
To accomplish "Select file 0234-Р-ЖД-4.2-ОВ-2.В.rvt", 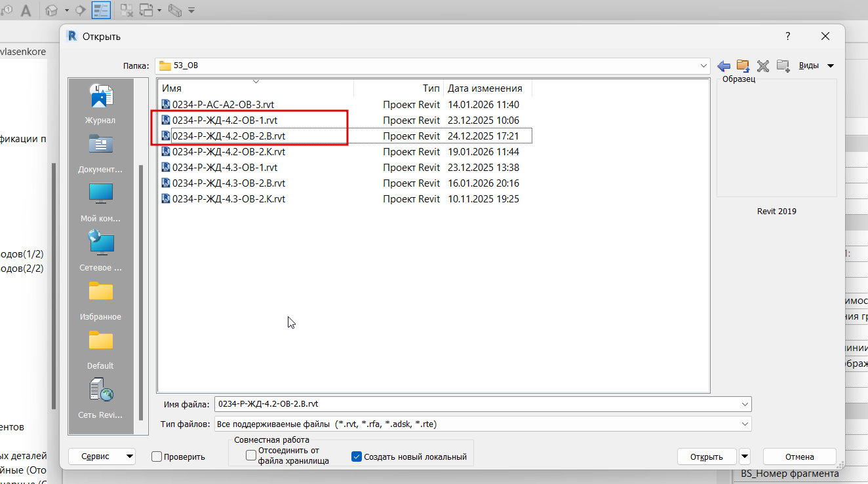I will tap(228, 136).
